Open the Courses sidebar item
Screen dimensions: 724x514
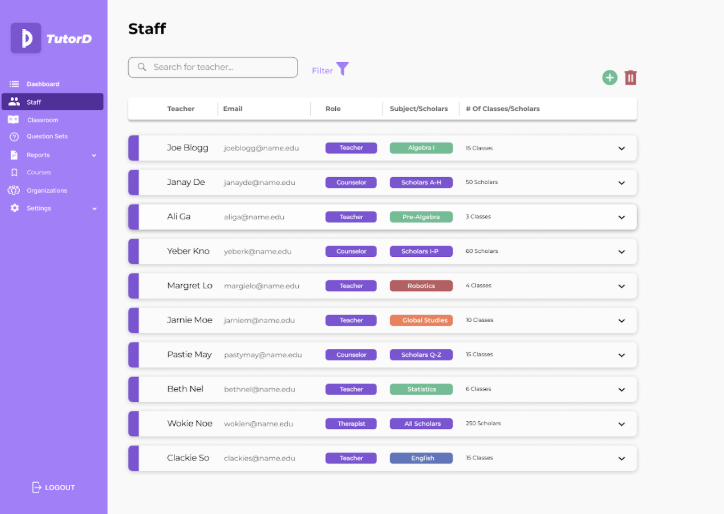click(x=38, y=172)
